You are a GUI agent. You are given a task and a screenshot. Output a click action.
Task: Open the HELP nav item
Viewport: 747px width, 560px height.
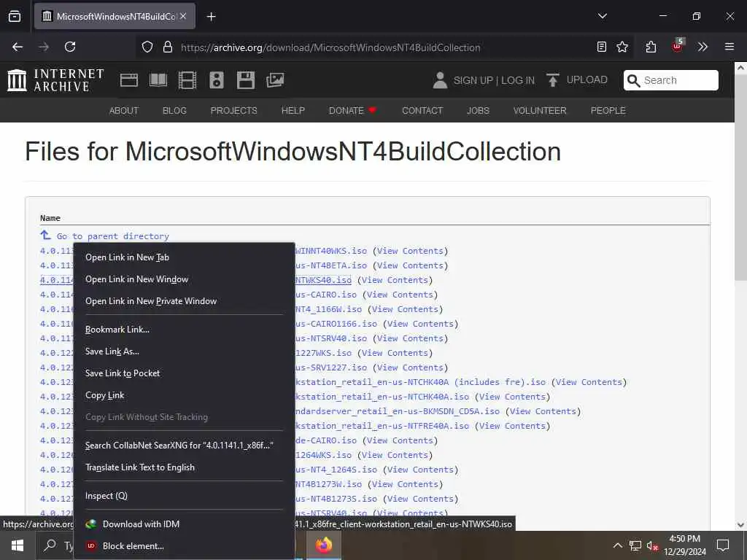(x=293, y=111)
